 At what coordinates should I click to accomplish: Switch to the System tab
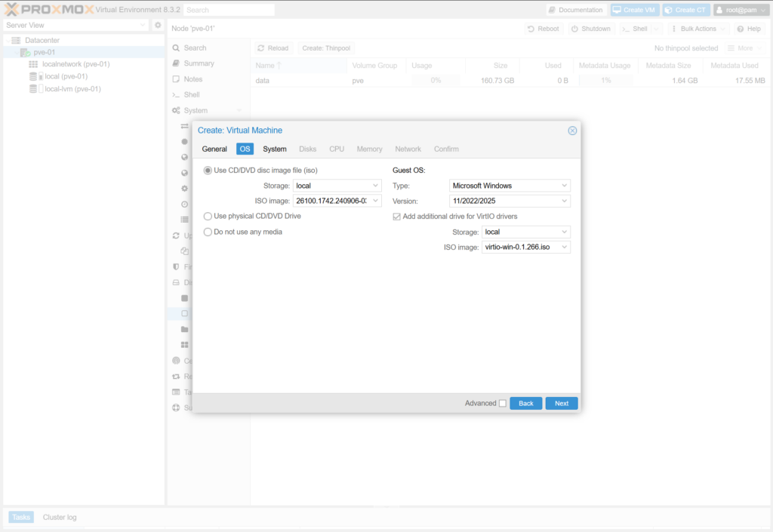tap(275, 149)
